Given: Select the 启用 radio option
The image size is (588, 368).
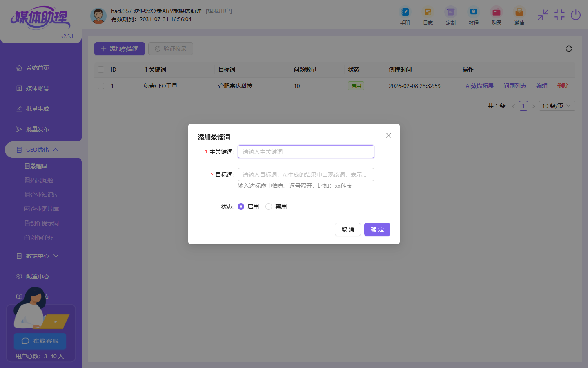Looking at the screenshot, I should coord(241,206).
